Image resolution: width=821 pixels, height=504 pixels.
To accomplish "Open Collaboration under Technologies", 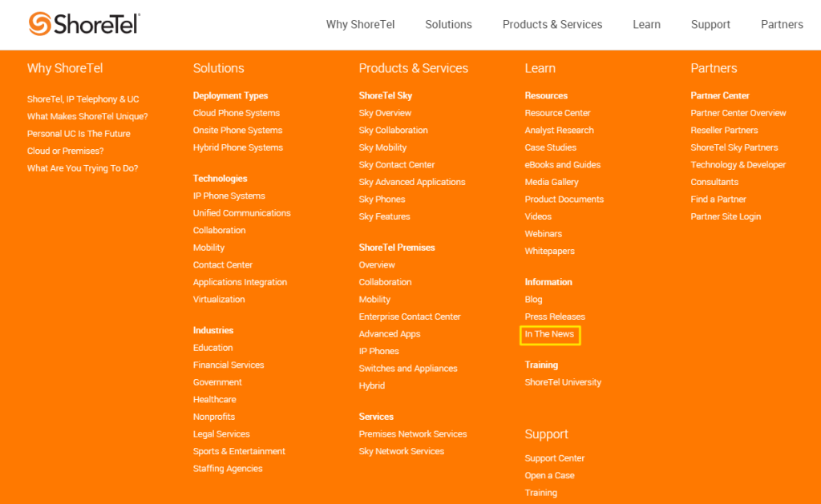I will coord(220,230).
